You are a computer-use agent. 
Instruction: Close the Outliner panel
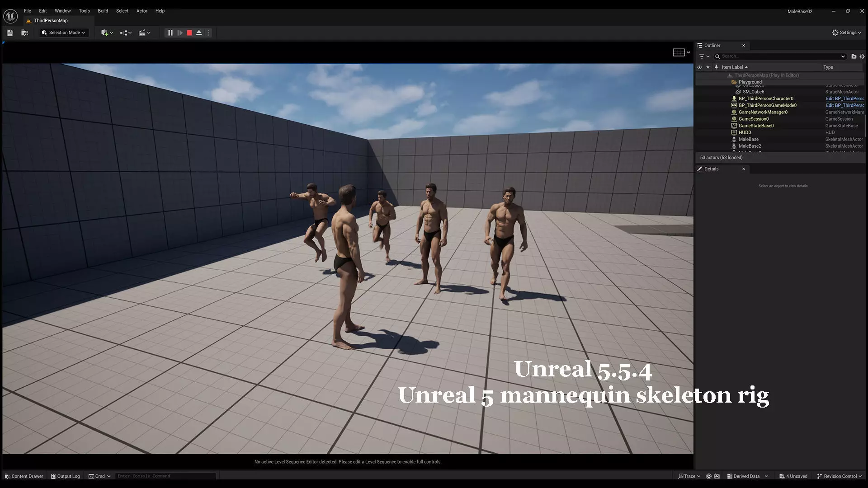(x=744, y=45)
